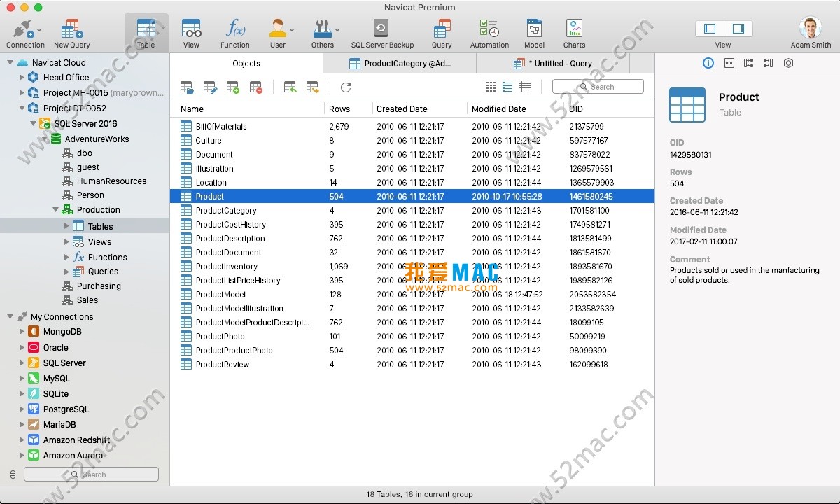The height and width of the screenshot is (504, 840).
Task: Open the Function toolbar button
Action: pyautogui.click(x=235, y=34)
